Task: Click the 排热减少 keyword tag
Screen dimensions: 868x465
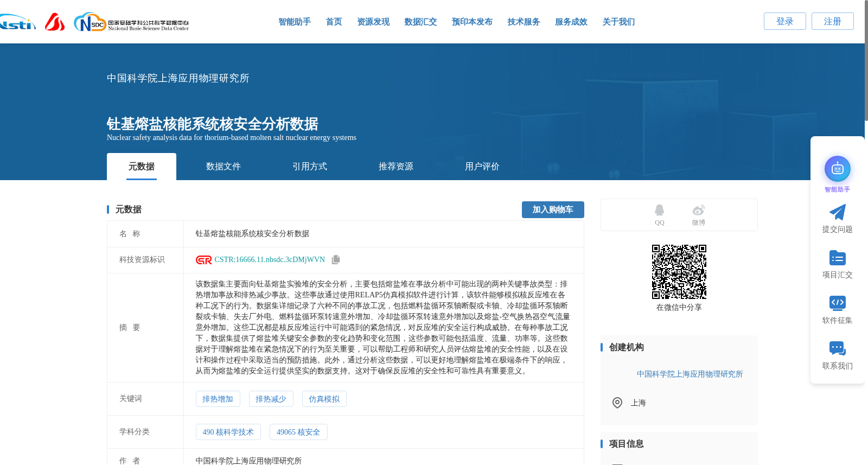Action: coord(271,399)
